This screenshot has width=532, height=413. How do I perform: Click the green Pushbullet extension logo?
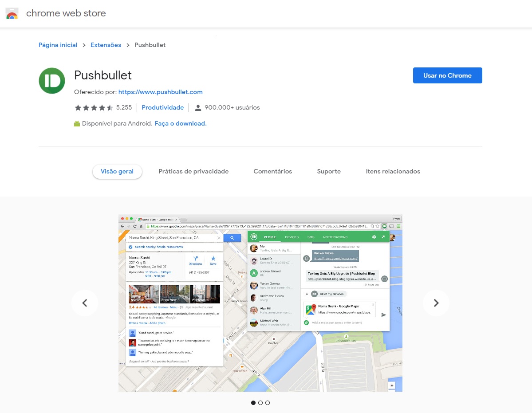pos(52,81)
